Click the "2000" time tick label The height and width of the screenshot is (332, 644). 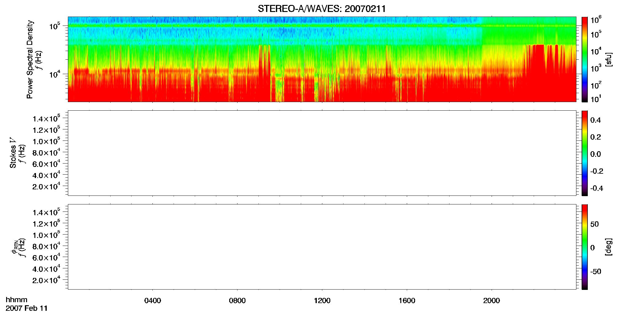(492, 301)
